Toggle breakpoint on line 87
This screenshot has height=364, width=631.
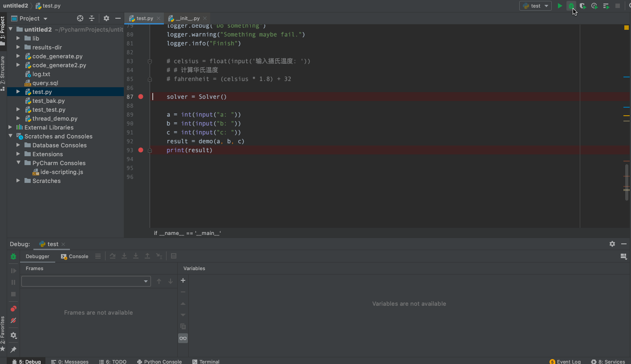141,97
